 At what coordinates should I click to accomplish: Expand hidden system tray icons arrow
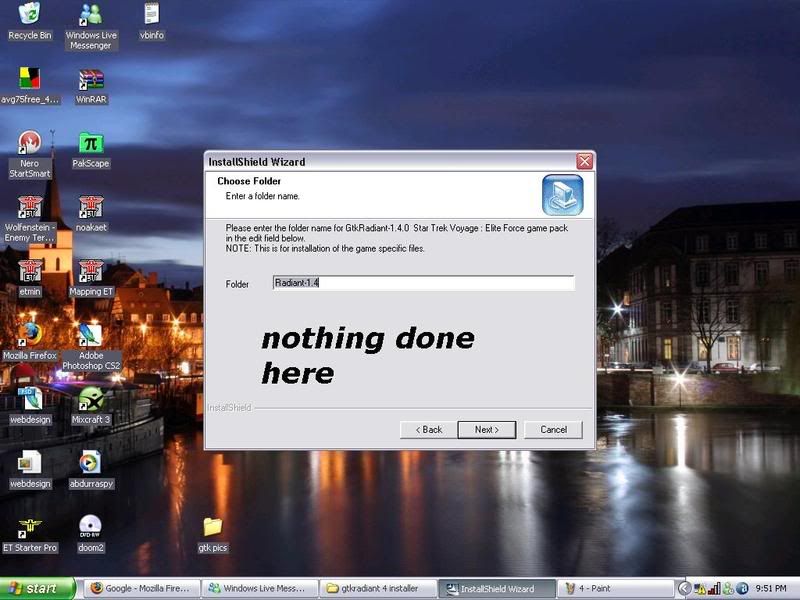click(685, 589)
